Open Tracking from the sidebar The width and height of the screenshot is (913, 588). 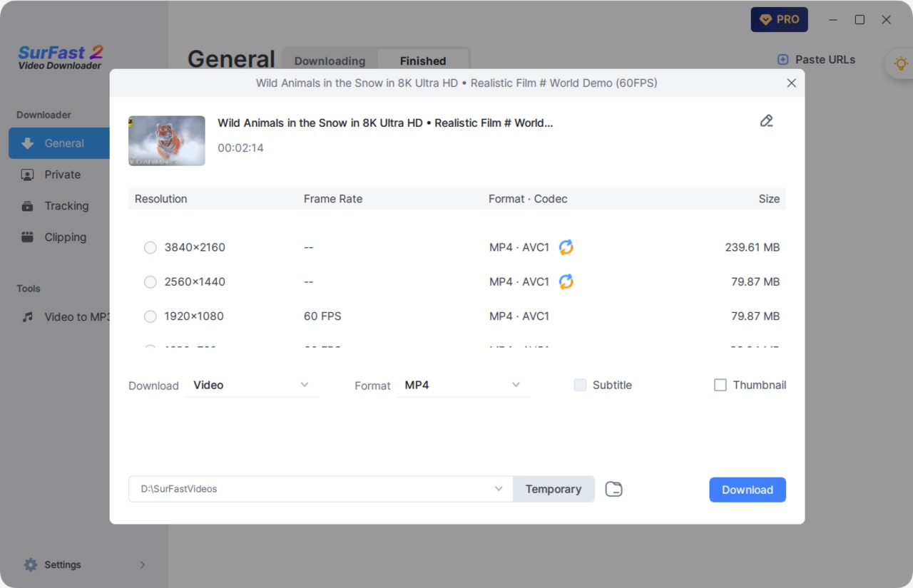pyautogui.click(x=66, y=206)
